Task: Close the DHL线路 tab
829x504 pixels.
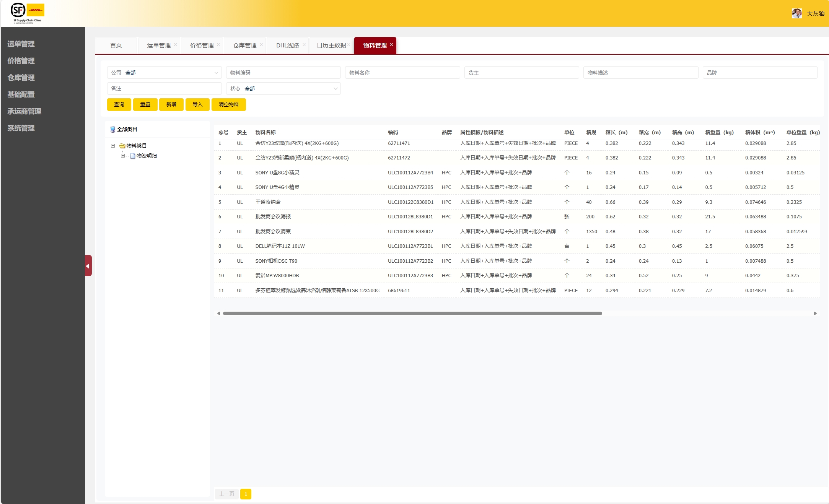Action: 304,45
